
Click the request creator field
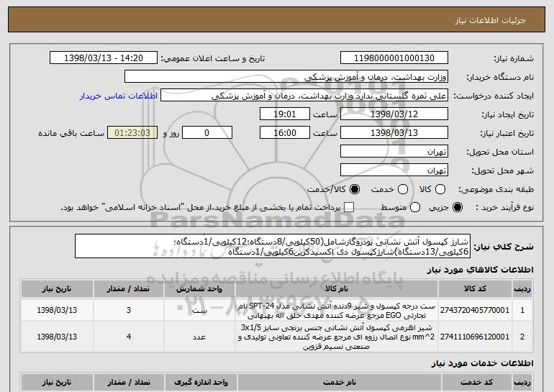click(x=304, y=96)
